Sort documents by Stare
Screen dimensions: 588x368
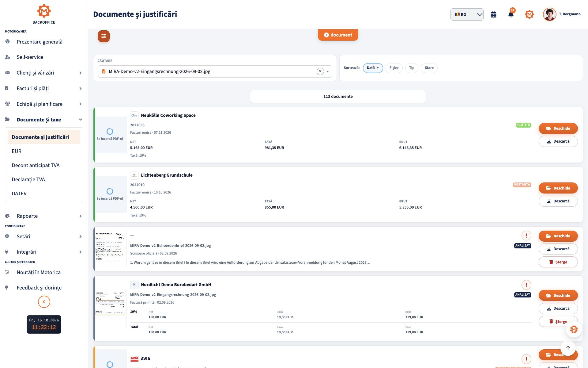pos(429,68)
